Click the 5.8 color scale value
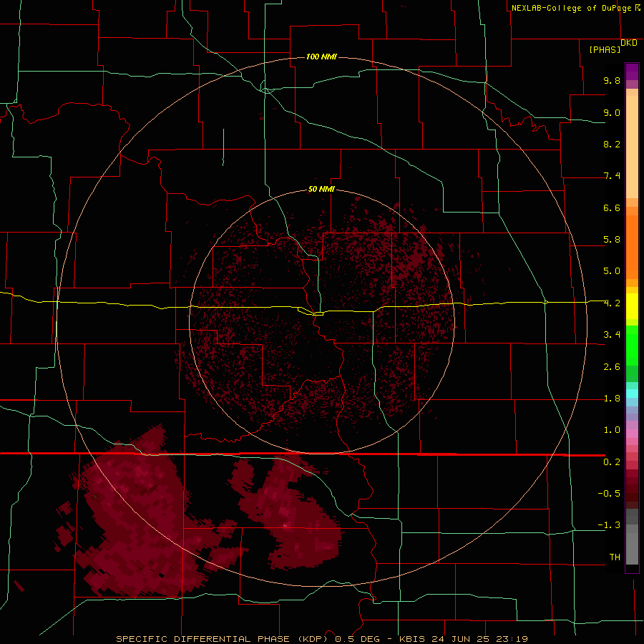The width and height of the screenshot is (644, 644). pyautogui.click(x=612, y=240)
